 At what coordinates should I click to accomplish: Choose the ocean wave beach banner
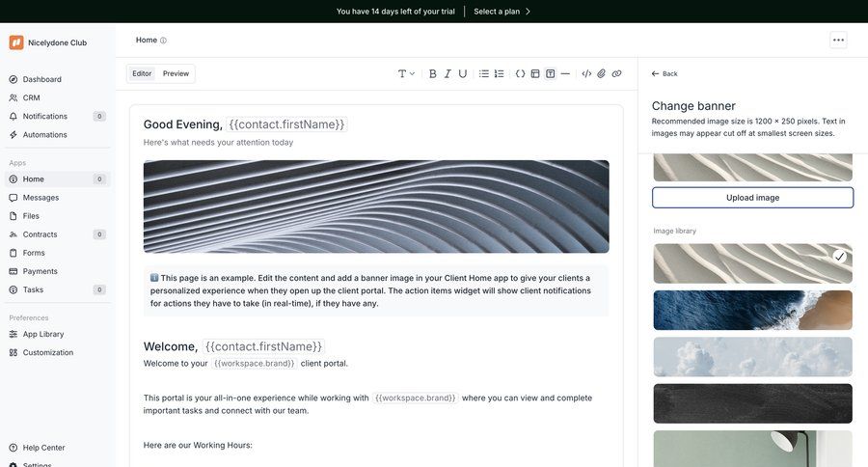[x=753, y=311]
